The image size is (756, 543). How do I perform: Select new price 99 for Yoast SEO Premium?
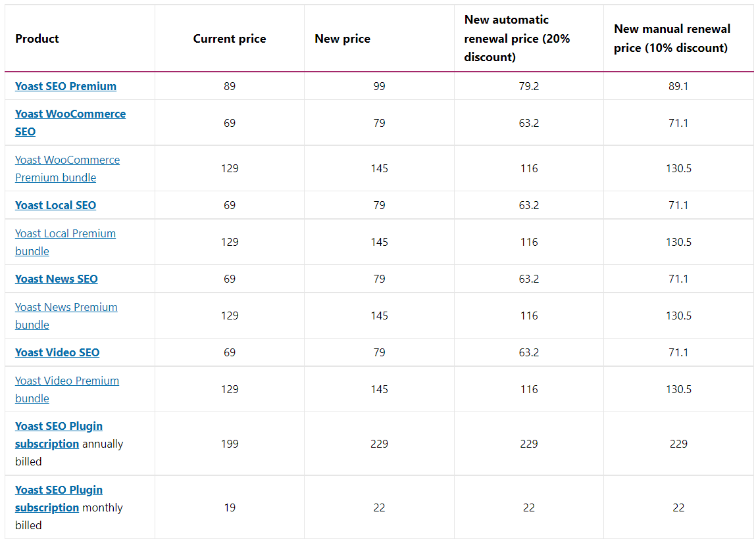379,86
